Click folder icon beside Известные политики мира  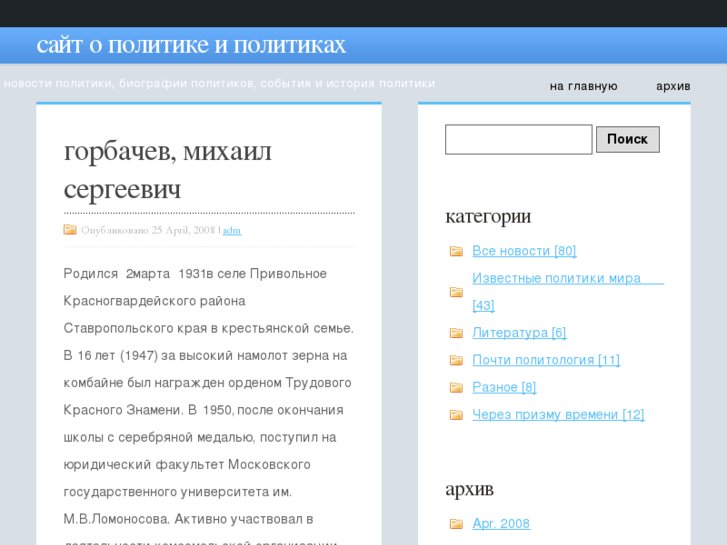(456, 292)
